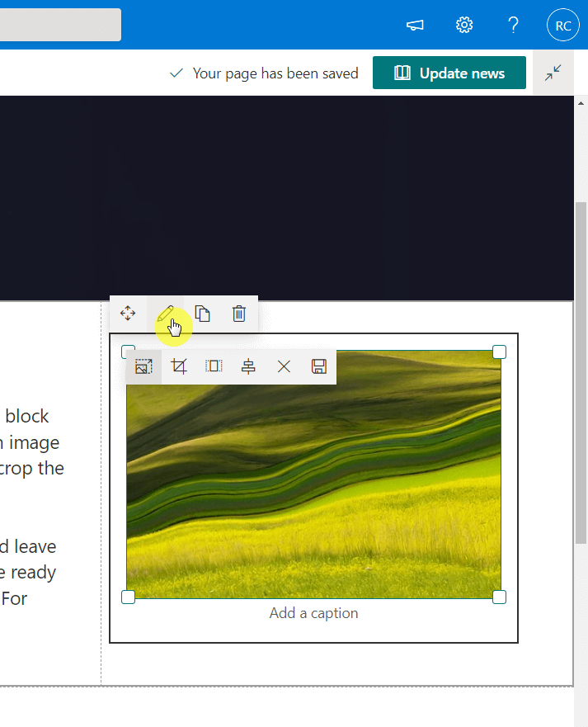
Task: Click the bottom-right image resize handle
Action: tap(499, 597)
